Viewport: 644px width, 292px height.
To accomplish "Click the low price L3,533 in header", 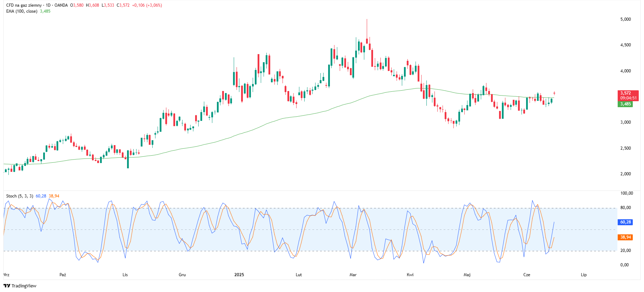I will click(108, 5).
